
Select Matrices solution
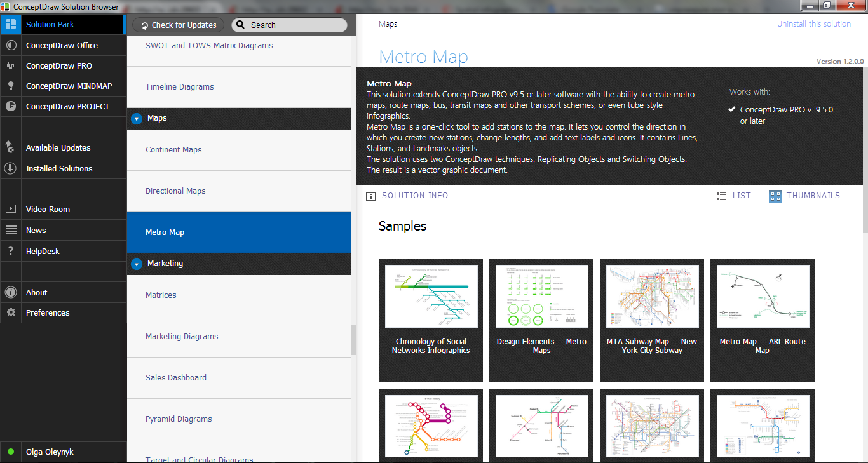click(x=239, y=295)
